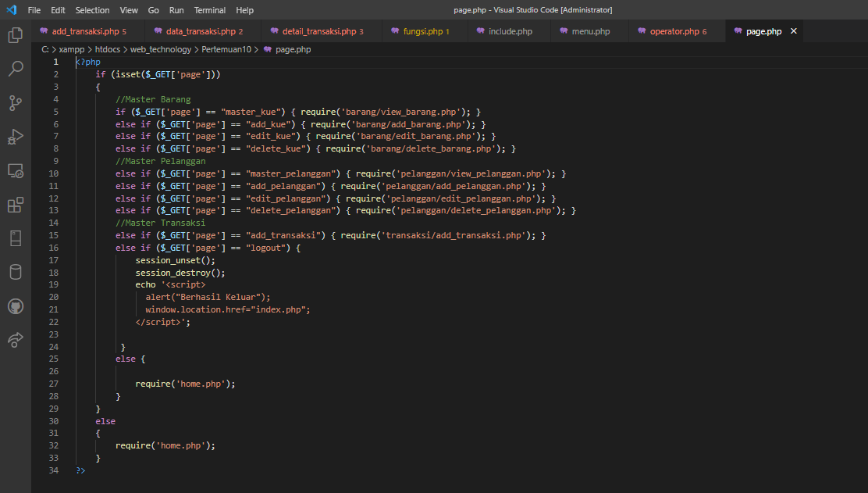Place cursor on '//Master Transaksi' comment
The image size is (868, 493).
(161, 223)
